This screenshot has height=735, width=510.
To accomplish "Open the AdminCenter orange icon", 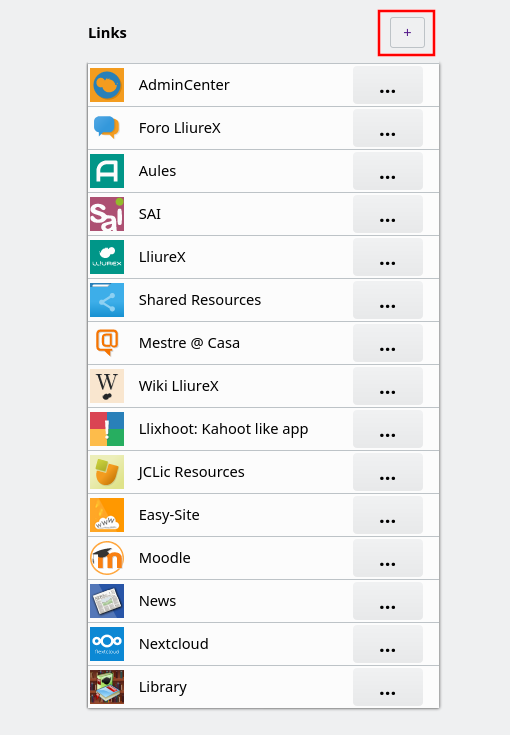I will [107, 85].
